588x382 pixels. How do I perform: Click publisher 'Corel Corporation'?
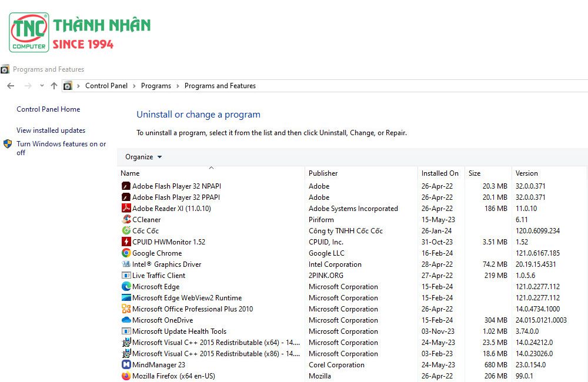pyautogui.click(x=337, y=365)
